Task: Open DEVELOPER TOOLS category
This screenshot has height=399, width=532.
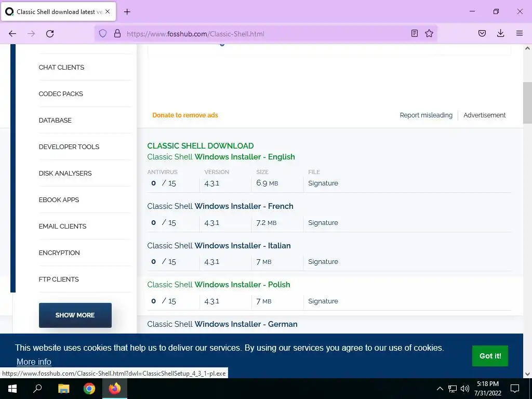Action: click(x=69, y=147)
